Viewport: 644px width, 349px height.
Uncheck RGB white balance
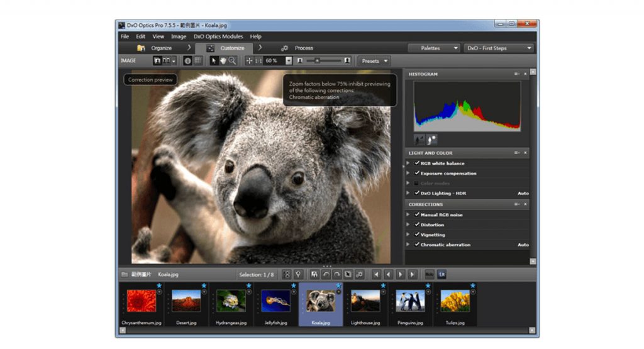coord(417,163)
